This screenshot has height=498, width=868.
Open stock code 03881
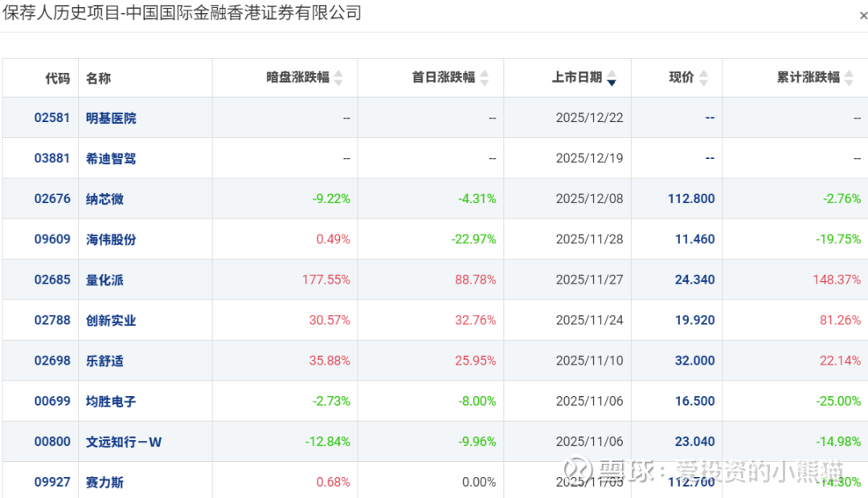click(52, 158)
